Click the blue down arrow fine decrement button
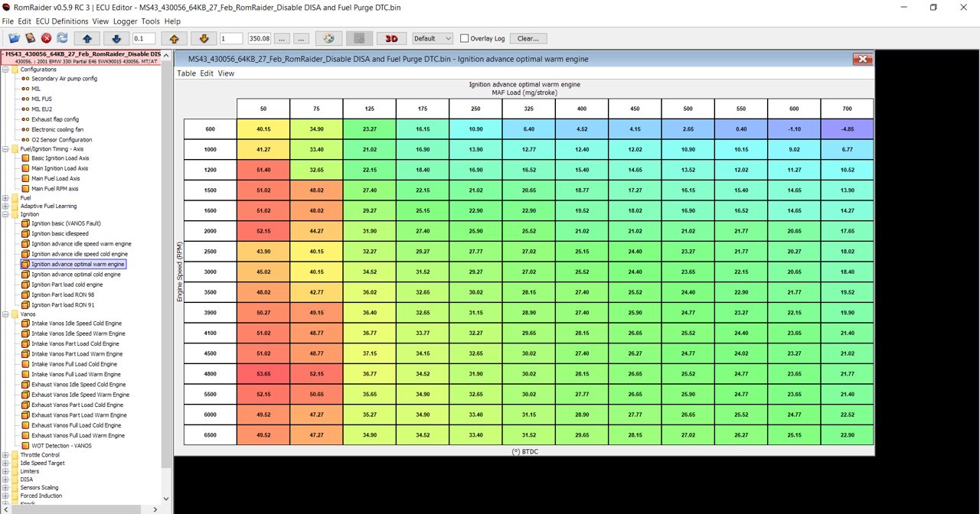The height and width of the screenshot is (514, 980). (116, 38)
